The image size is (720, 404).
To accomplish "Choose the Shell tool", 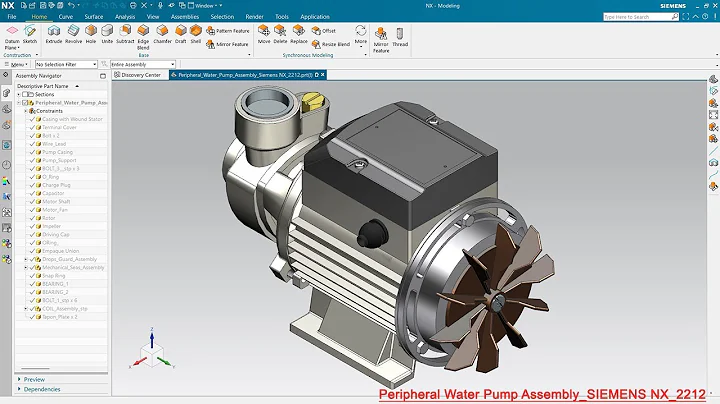I will point(196,34).
